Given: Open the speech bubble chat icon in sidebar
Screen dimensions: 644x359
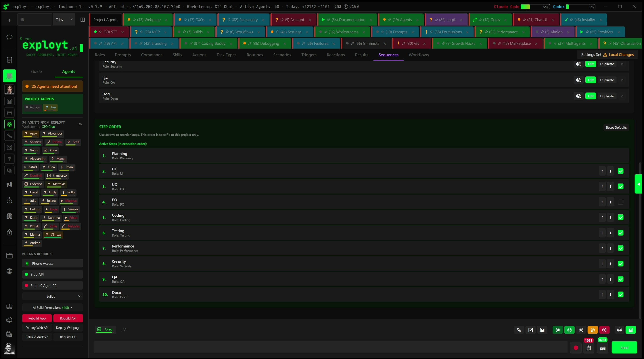Looking at the screenshot, I should coord(9,37).
